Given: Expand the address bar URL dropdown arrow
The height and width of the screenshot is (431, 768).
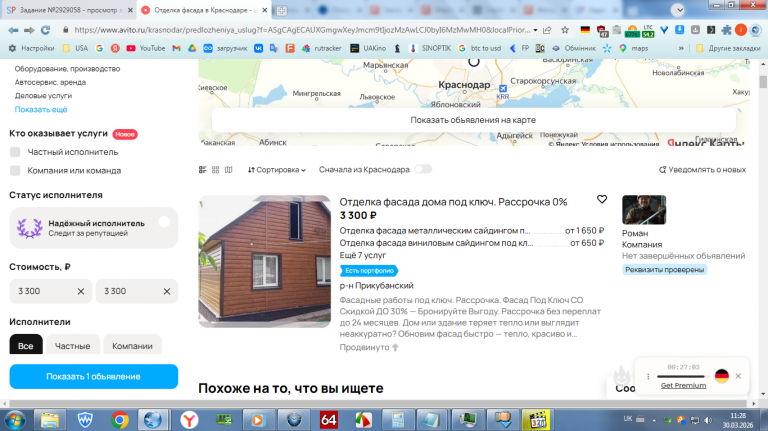Looking at the screenshot, I should coord(535,30).
